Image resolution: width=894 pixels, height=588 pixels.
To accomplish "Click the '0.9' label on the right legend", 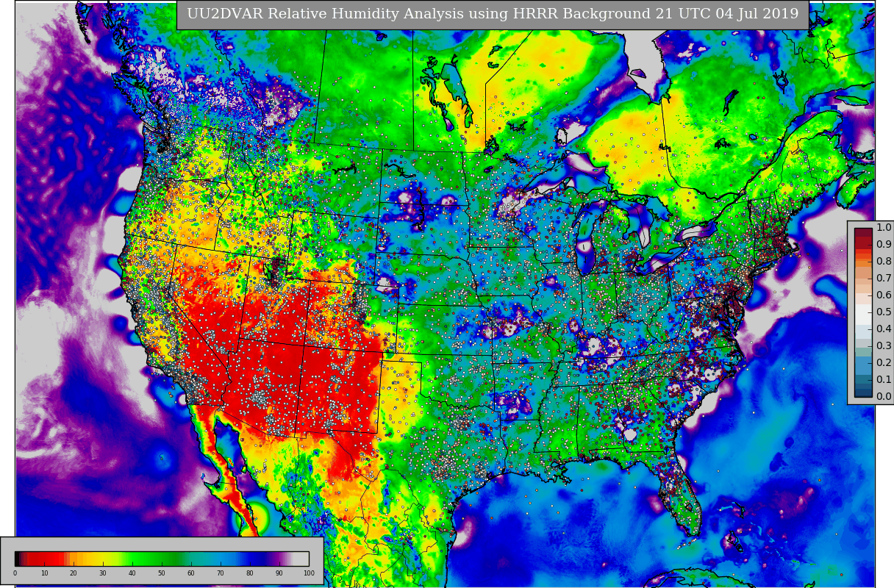I will coord(883,244).
